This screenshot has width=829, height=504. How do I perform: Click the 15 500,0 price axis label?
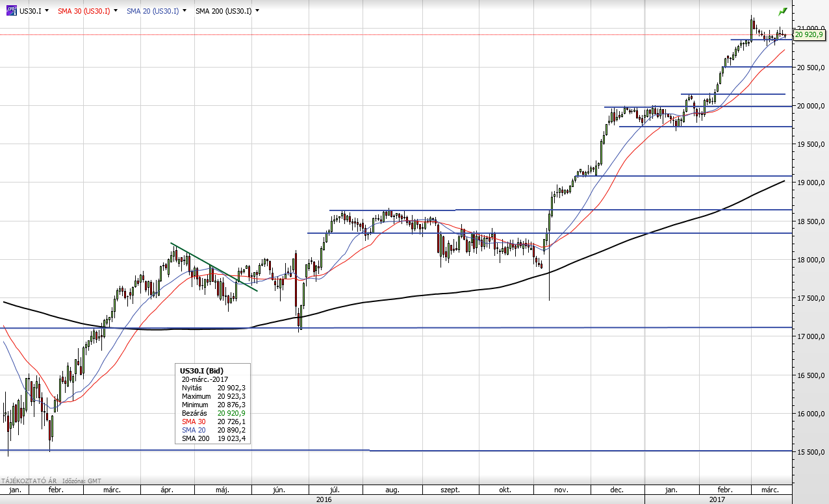pos(811,452)
